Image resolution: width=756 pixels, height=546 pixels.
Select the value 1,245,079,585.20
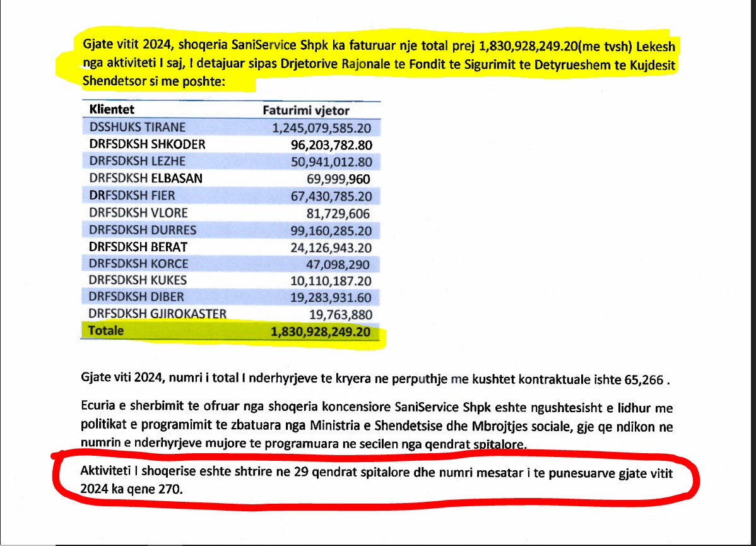(x=322, y=128)
